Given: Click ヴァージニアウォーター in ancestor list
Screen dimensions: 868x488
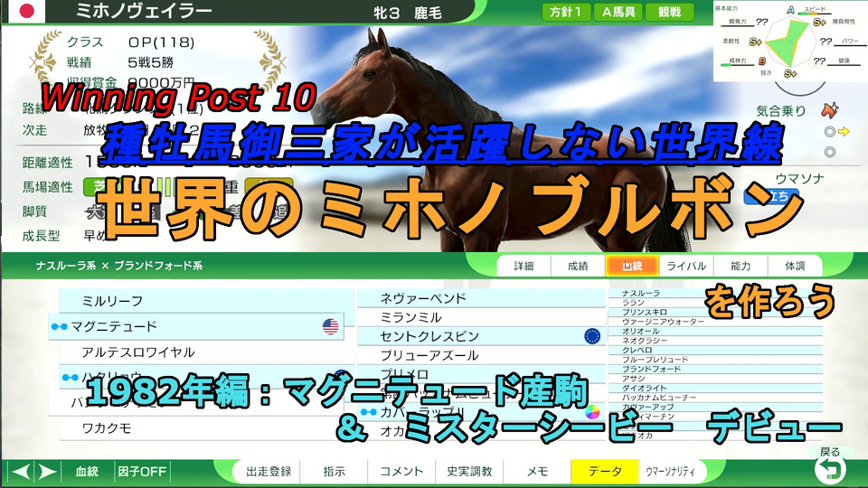Looking at the screenshot, I should point(663,322).
